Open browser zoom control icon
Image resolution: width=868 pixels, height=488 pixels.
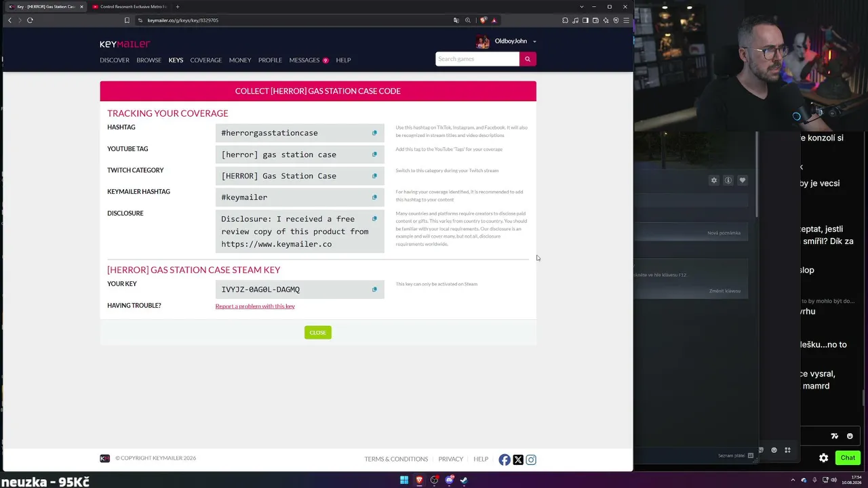(467, 20)
